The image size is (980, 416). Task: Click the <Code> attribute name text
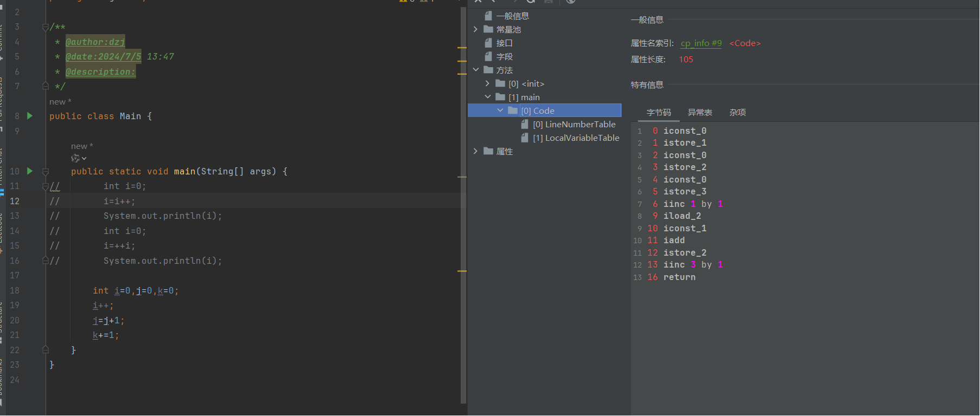pyautogui.click(x=745, y=43)
